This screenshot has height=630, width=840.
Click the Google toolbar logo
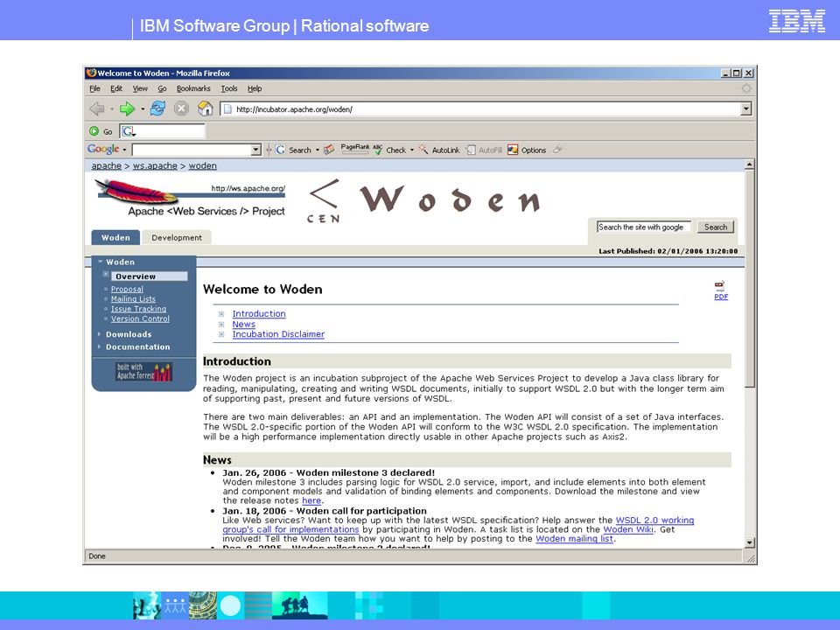coord(103,150)
